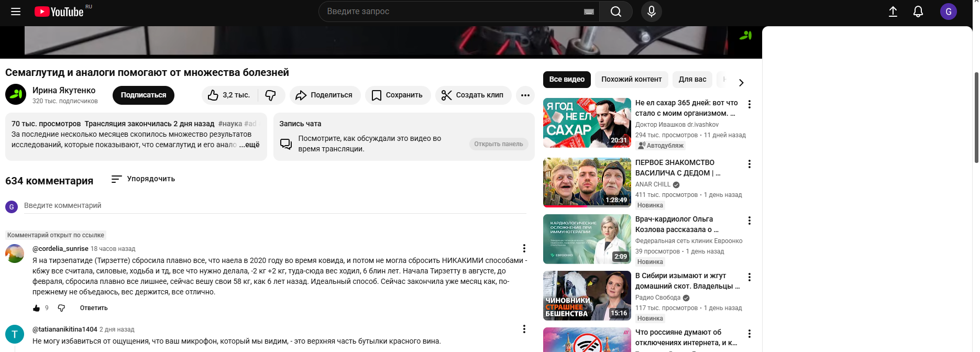Viewport: 980px width, 352px height.
Task: Open cardiology thumbnail 2:09
Action: click(587, 239)
